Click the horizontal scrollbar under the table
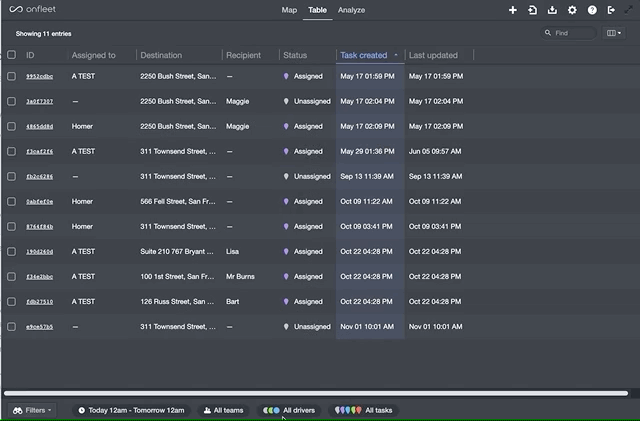Viewport: 640px width, 421px height. point(316,393)
